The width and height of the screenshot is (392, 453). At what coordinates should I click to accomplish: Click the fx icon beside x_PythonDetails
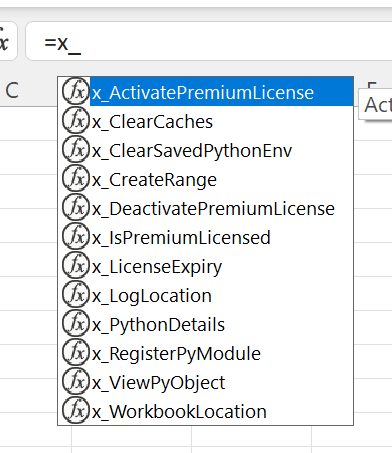pos(76,324)
